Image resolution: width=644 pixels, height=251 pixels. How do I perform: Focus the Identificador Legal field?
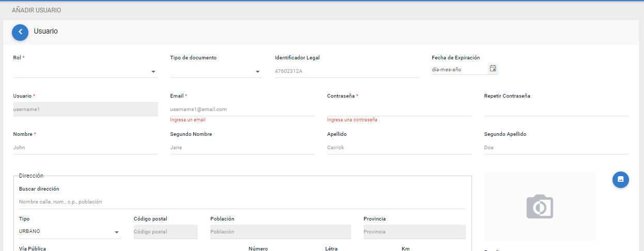tap(347, 71)
